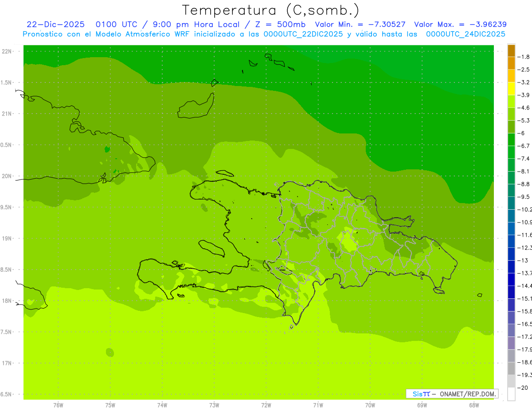Screen dimensions: 532x411
Task: Click the 69W longitude axis label
Action: [422, 405]
